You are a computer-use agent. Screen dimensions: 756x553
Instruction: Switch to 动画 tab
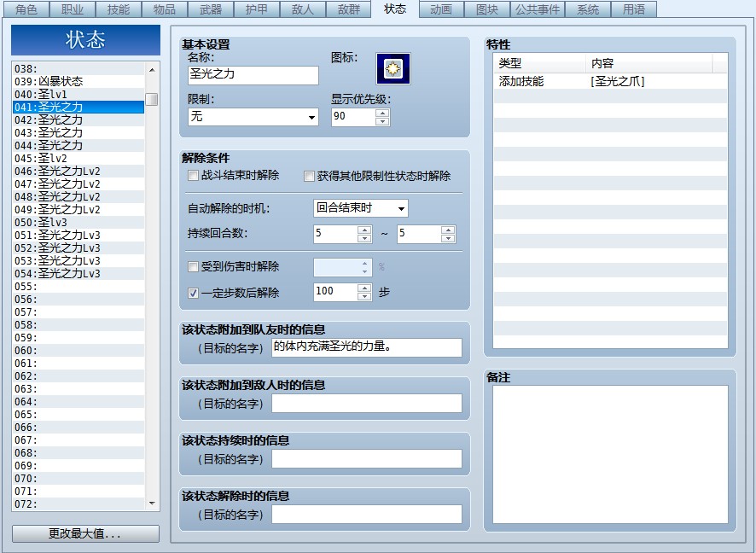tap(441, 9)
